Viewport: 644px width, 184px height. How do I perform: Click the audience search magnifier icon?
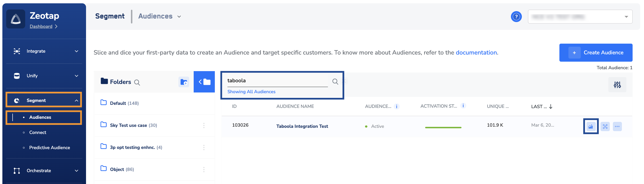click(335, 81)
